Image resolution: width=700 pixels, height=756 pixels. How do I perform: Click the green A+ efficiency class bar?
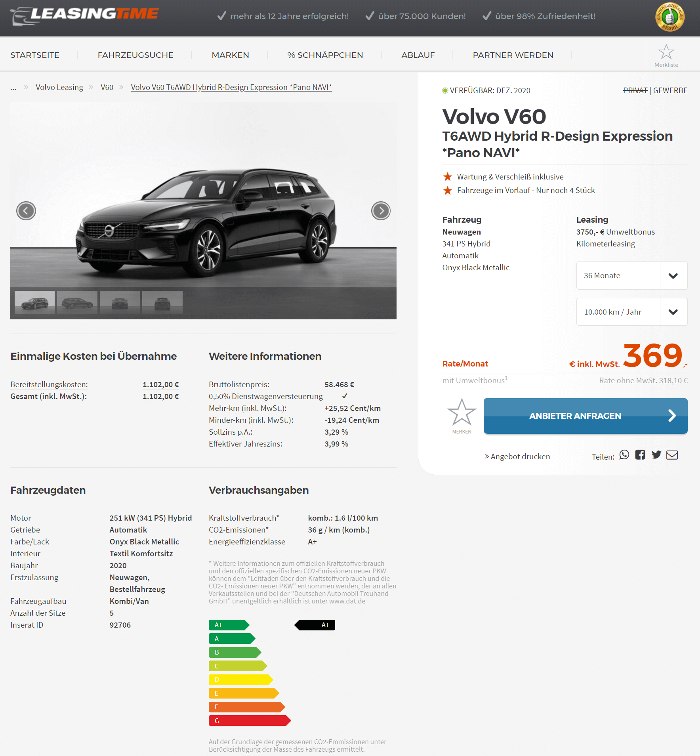[x=229, y=625]
